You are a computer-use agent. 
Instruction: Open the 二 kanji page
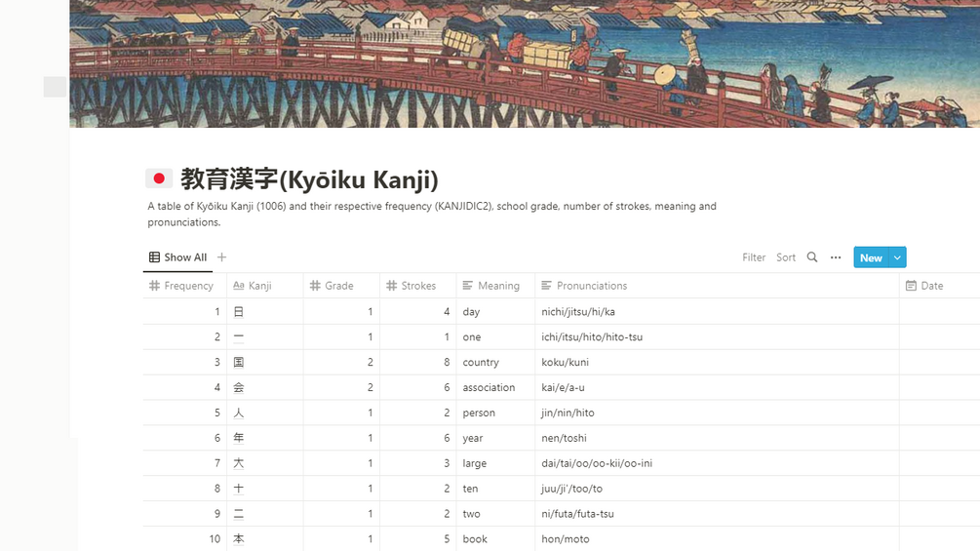coord(239,514)
